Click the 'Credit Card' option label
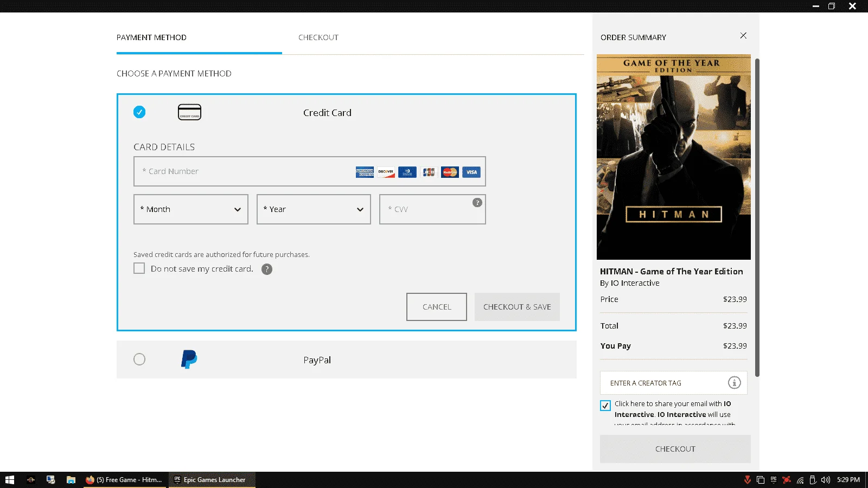The height and width of the screenshot is (488, 868). [327, 113]
